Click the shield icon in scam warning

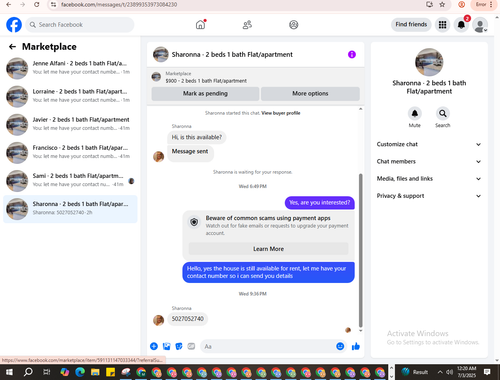pos(194,222)
